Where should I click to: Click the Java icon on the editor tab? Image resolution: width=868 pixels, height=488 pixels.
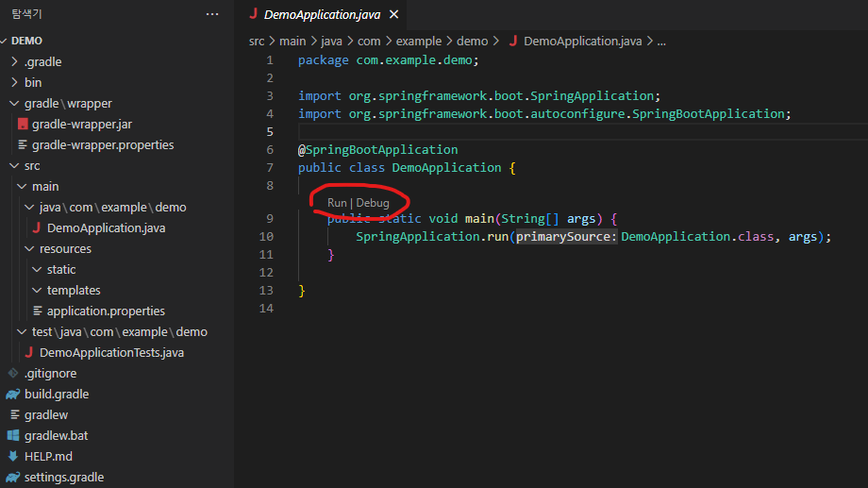254,14
